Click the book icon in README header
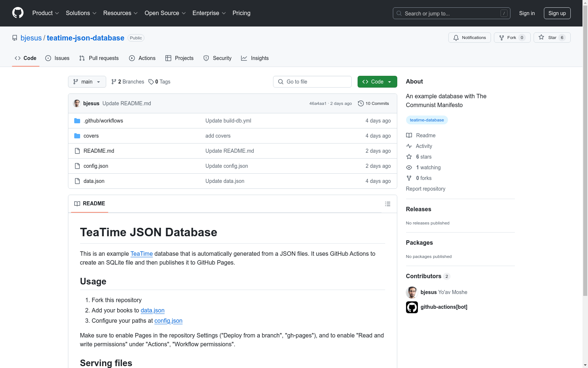This screenshot has width=588, height=368. 77,204
